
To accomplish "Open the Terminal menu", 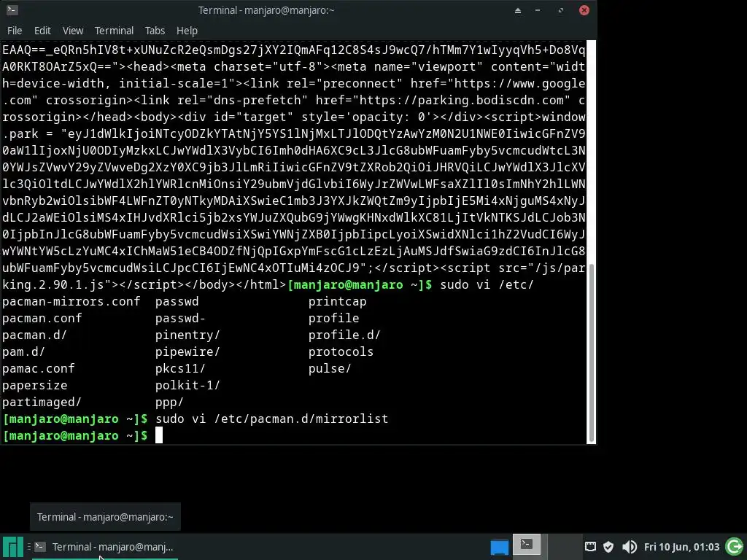I will pyautogui.click(x=114, y=31).
